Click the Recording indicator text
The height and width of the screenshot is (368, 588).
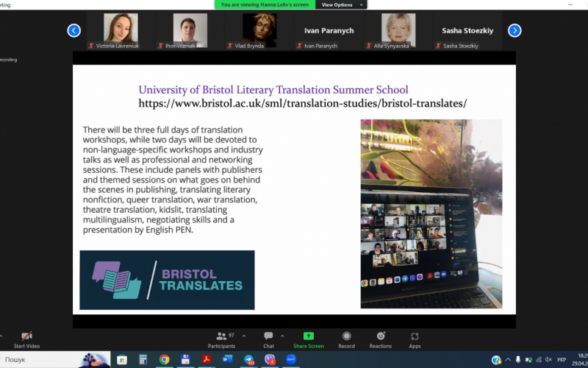click(x=8, y=60)
